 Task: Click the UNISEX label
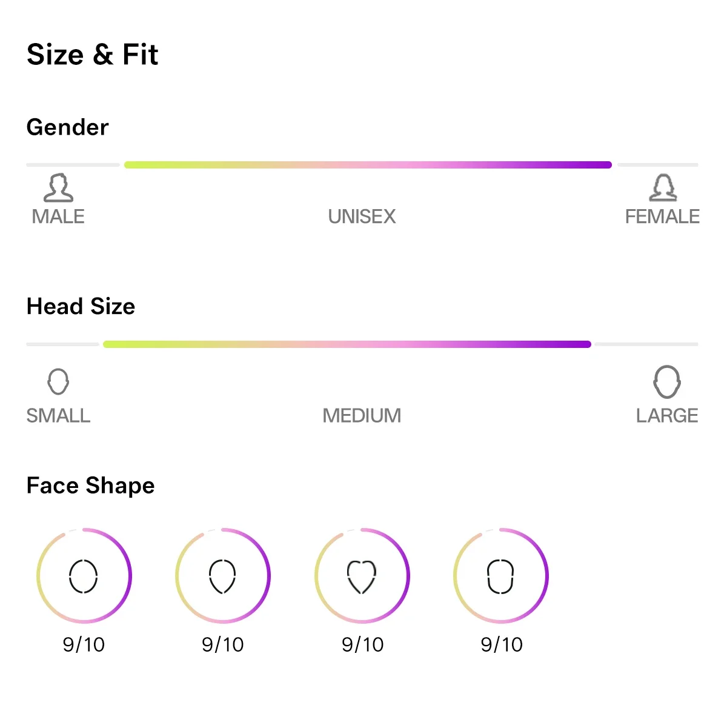(x=362, y=216)
